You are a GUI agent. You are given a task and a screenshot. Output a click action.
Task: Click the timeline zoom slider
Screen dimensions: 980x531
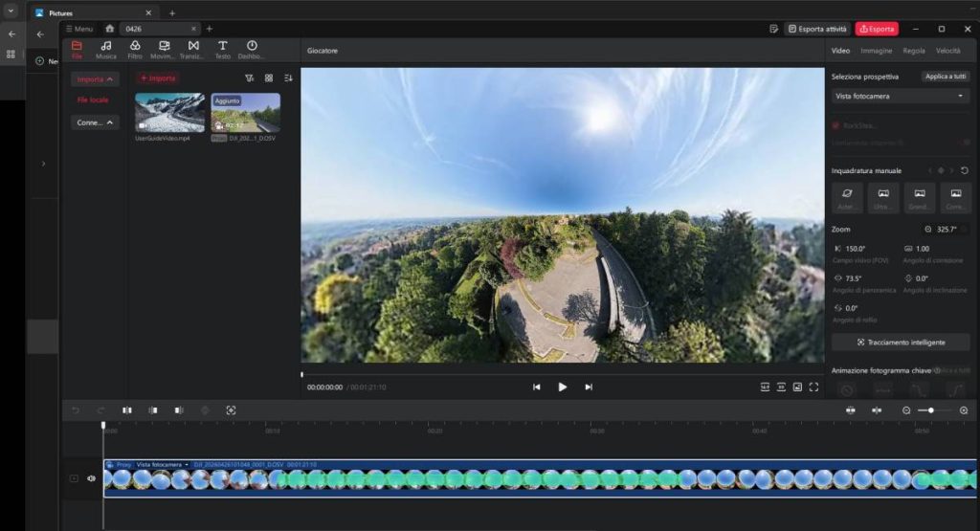(x=932, y=410)
